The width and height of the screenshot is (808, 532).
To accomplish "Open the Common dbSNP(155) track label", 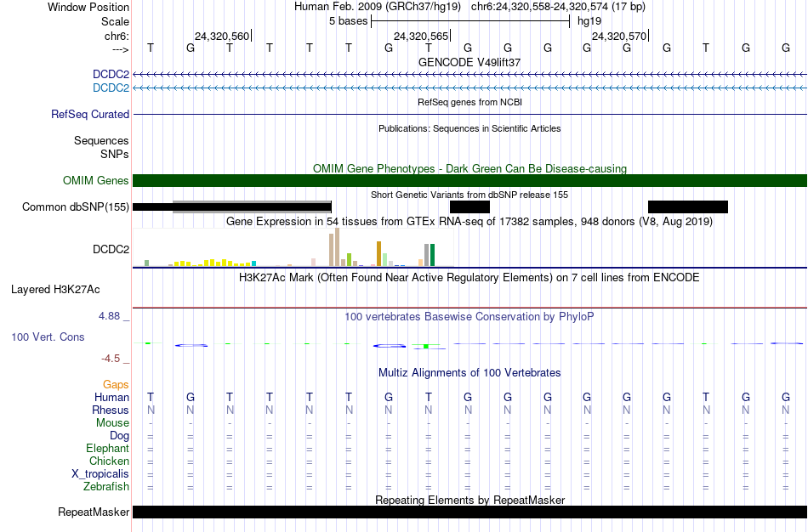I will click(x=76, y=207).
